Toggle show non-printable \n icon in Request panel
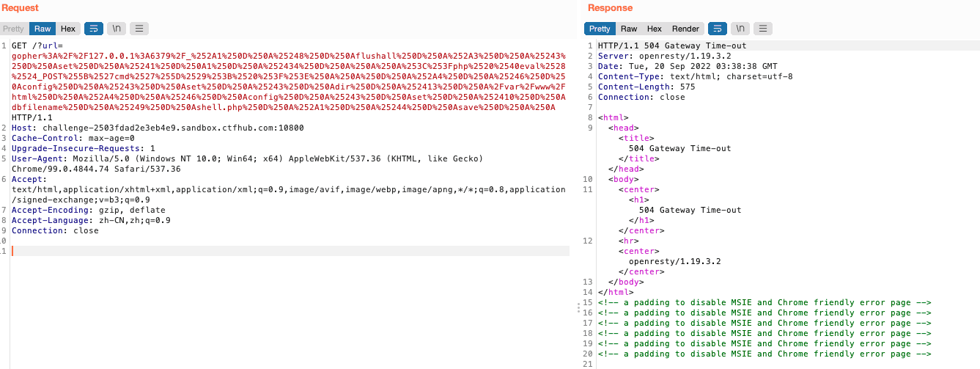980x369 pixels. [116, 29]
